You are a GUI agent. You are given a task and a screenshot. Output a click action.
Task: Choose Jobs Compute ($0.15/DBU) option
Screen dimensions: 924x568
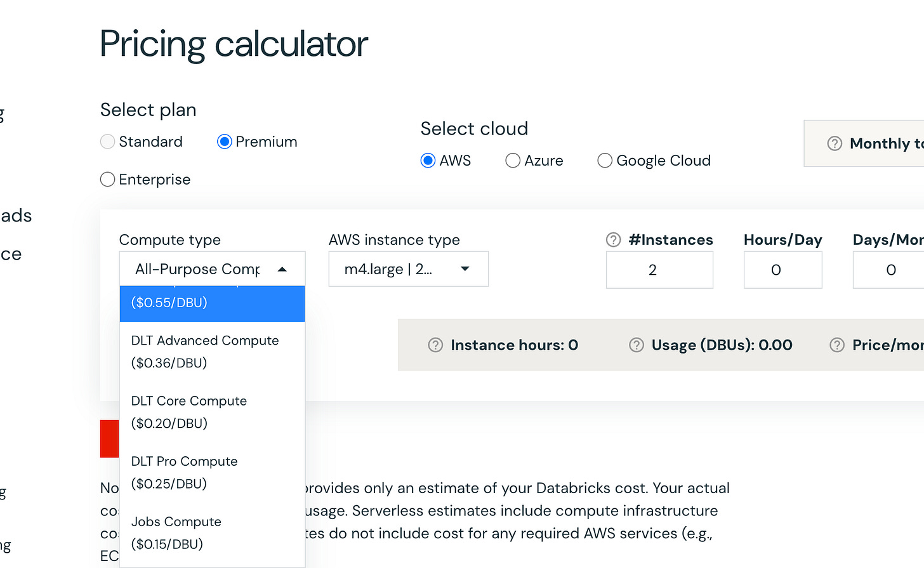(x=212, y=532)
